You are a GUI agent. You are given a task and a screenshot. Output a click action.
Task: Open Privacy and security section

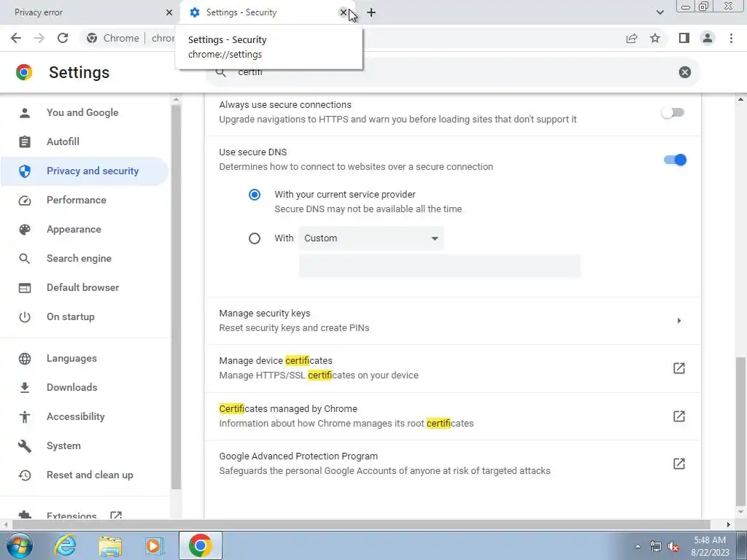[x=85, y=171]
